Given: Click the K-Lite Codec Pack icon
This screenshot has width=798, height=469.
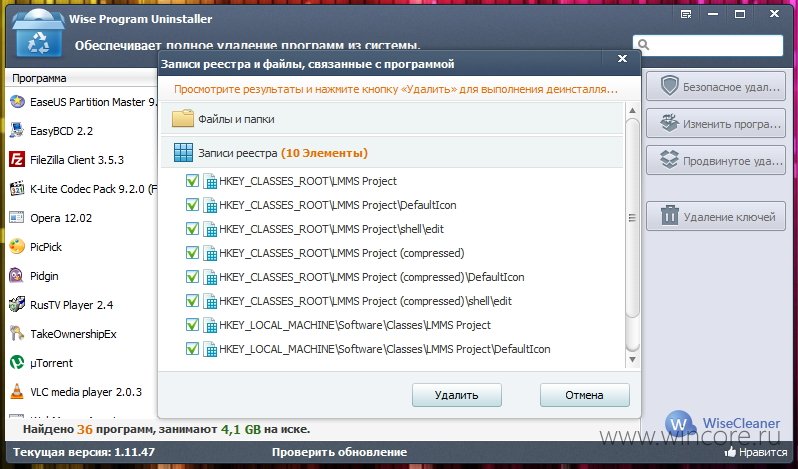Looking at the screenshot, I should pos(17,189).
